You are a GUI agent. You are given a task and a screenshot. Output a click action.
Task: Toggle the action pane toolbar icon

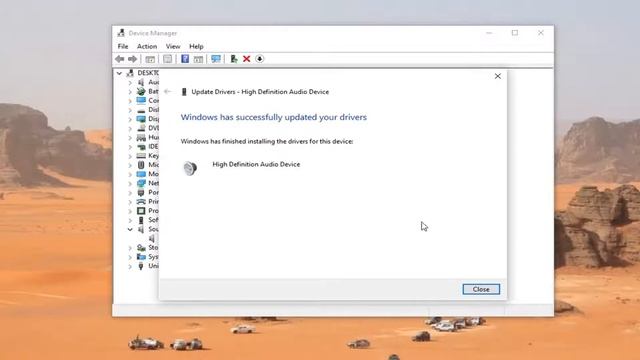(198, 59)
